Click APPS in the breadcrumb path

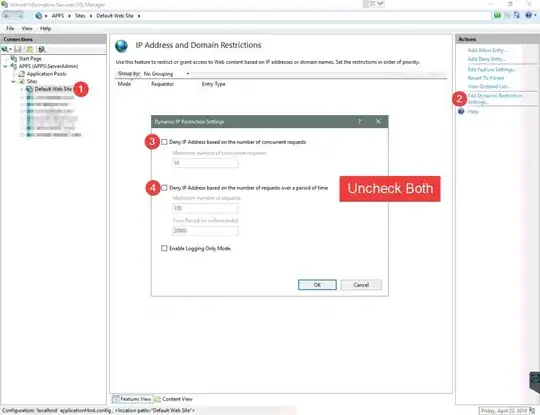click(58, 16)
